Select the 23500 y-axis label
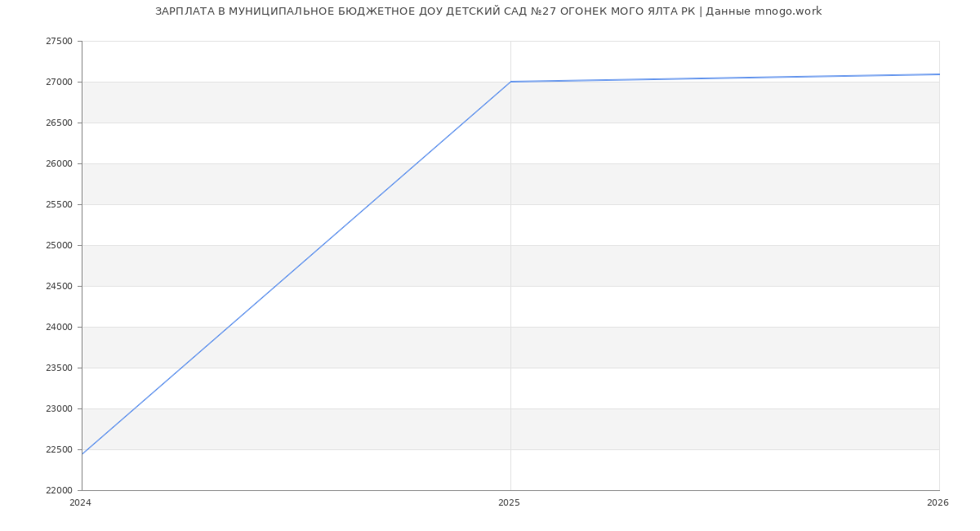This screenshot has width=980, height=531. pyautogui.click(x=59, y=368)
